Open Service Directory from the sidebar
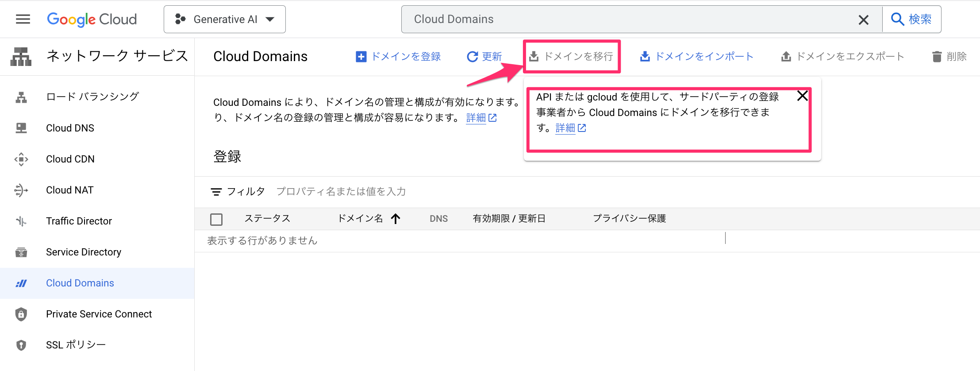This screenshot has height=371, width=980. [x=84, y=252]
